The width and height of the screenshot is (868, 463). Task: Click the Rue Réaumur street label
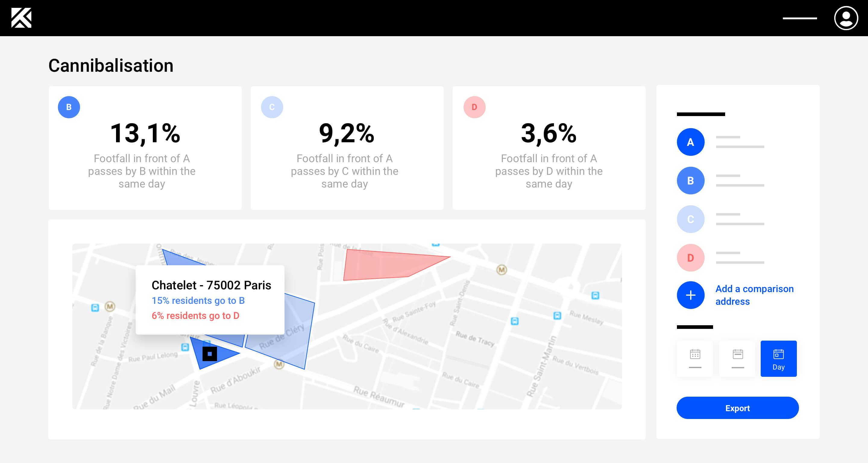379,397
